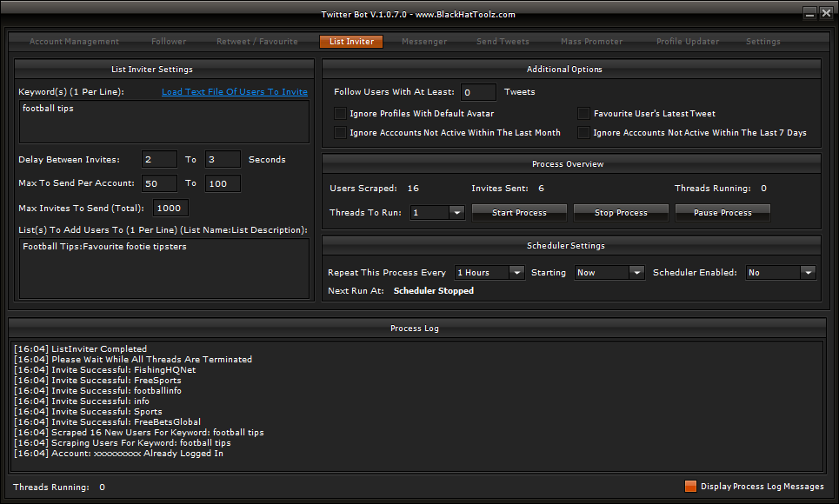Click Load Text File Of Users To Invite link
The image size is (839, 504).
235,91
